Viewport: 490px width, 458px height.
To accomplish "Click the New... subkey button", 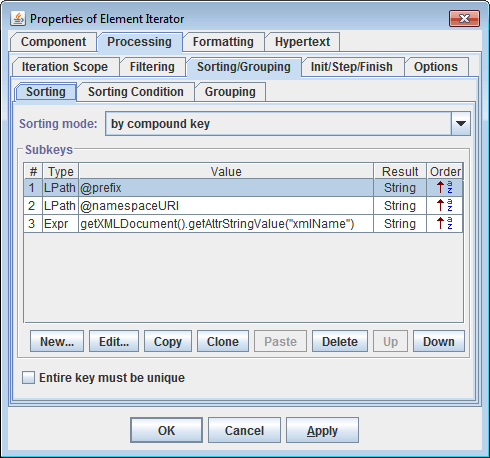I will coord(57,341).
